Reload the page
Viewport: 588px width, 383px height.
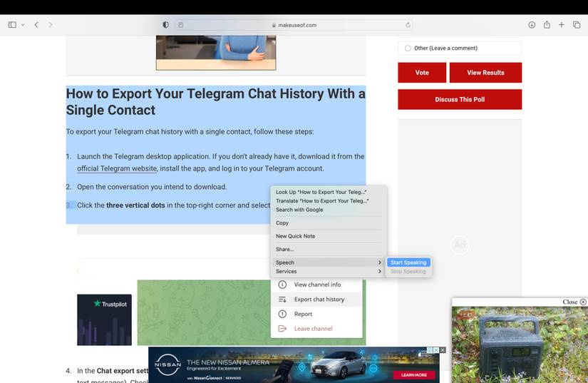point(408,25)
